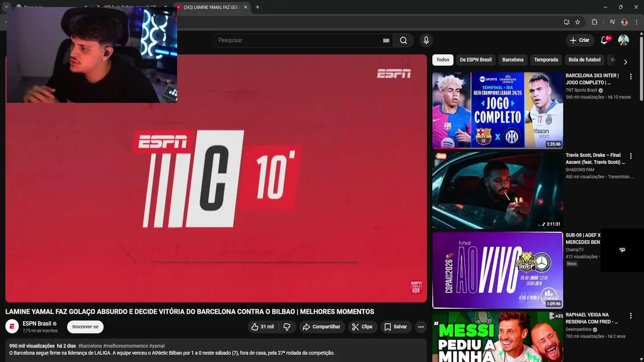Screen dimensions: 644x362
Task: Save the video with Salvar button
Action: pos(395,327)
